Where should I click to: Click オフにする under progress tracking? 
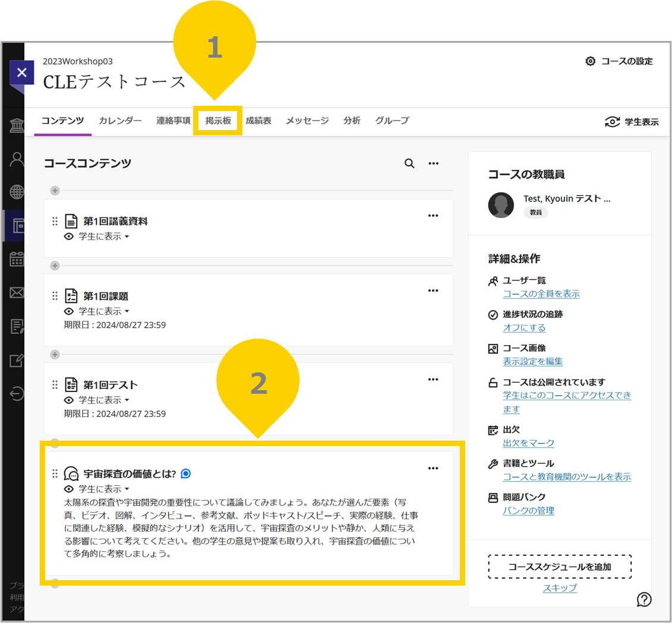pyautogui.click(x=524, y=328)
